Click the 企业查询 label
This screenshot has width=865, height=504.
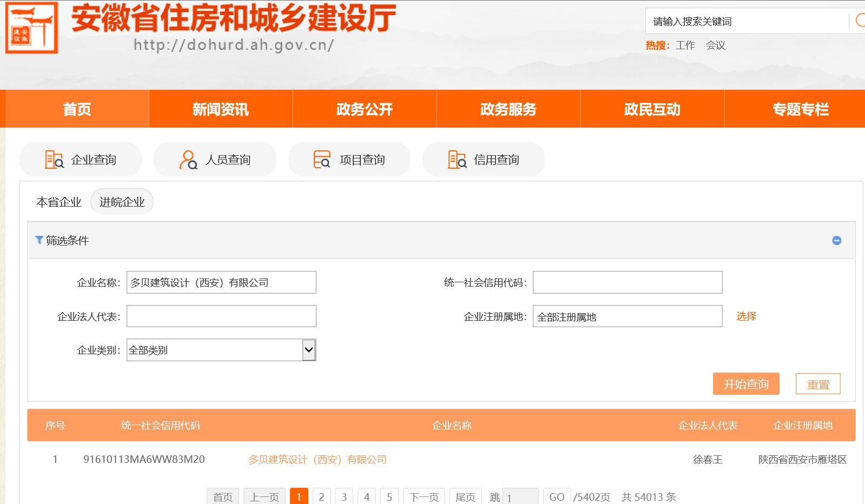coord(94,160)
